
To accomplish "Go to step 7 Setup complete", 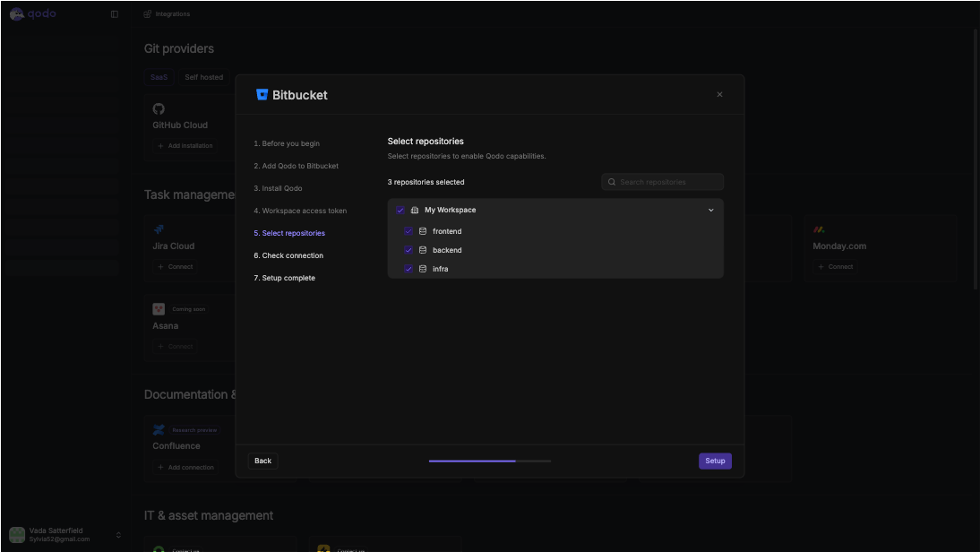I will (x=284, y=278).
